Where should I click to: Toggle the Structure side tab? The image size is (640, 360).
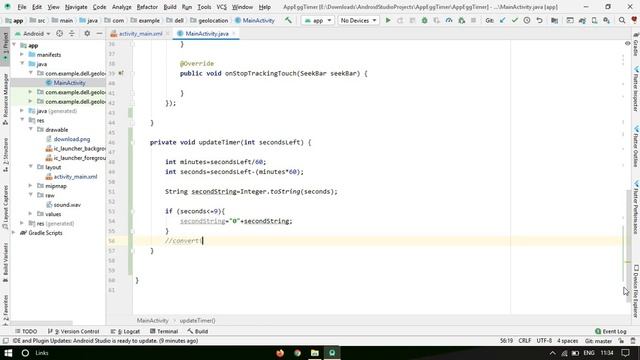[x=6, y=155]
